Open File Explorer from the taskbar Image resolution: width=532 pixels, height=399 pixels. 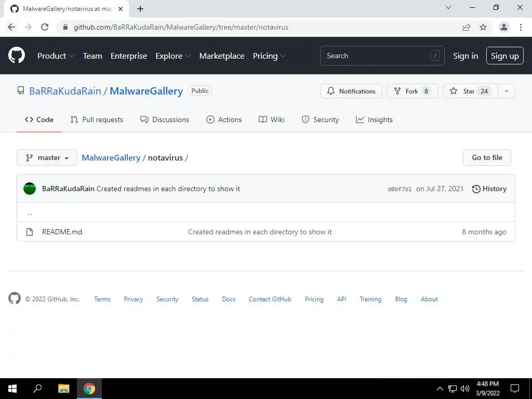63,389
